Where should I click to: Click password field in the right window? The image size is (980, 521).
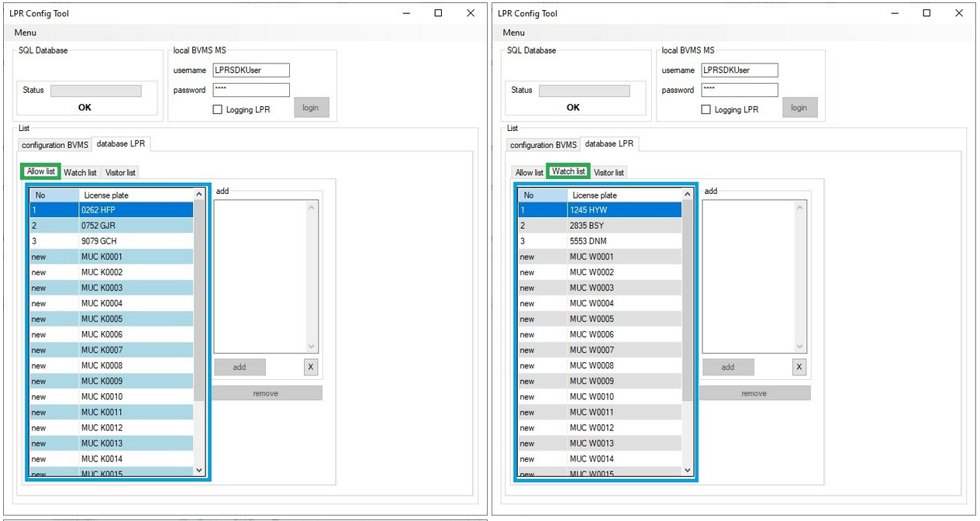740,90
